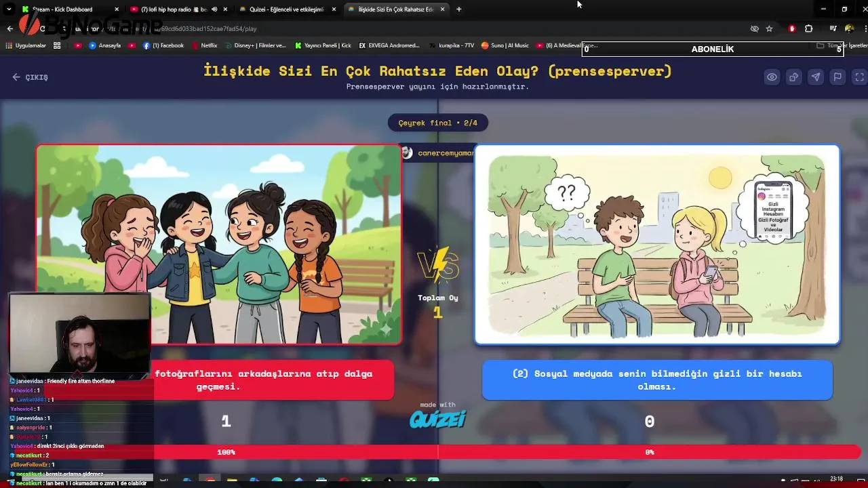
Task: Bookmark this page with the star icon
Action: (x=769, y=29)
